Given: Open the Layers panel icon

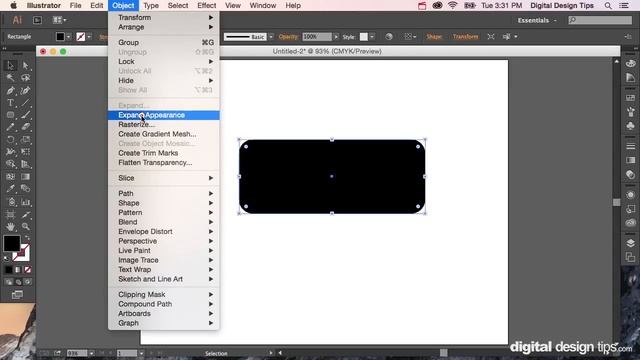Looking at the screenshot, I should tap(630, 243).
